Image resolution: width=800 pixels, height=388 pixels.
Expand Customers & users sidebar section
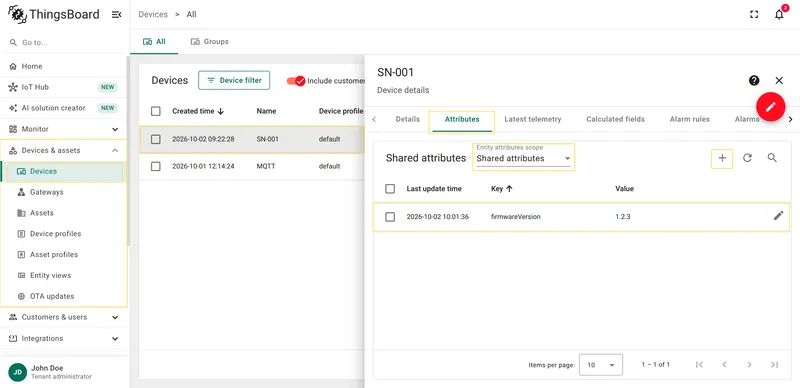[64, 317]
